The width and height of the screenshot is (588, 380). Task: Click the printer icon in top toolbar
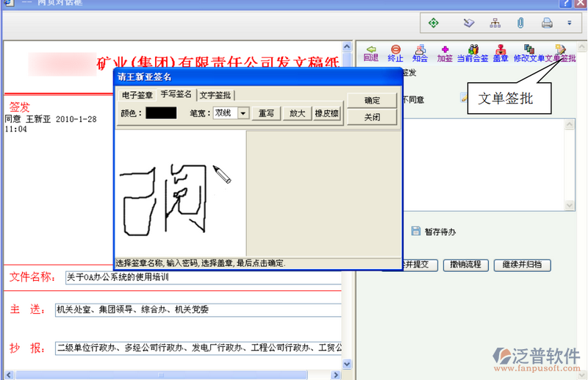click(547, 23)
